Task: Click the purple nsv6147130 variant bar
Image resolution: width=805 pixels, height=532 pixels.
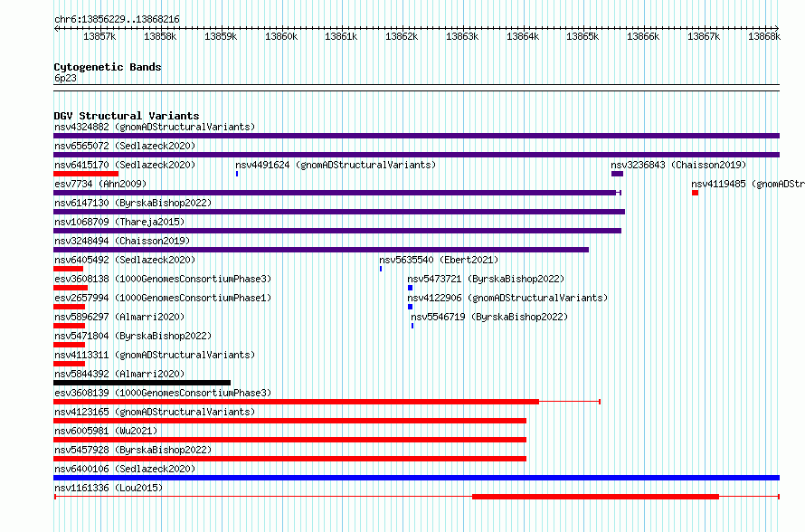Action: [339, 212]
